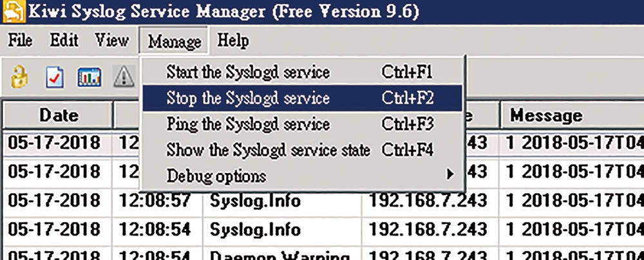Select Stop the Syslogd service
644x260 pixels.
(x=302, y=98)
